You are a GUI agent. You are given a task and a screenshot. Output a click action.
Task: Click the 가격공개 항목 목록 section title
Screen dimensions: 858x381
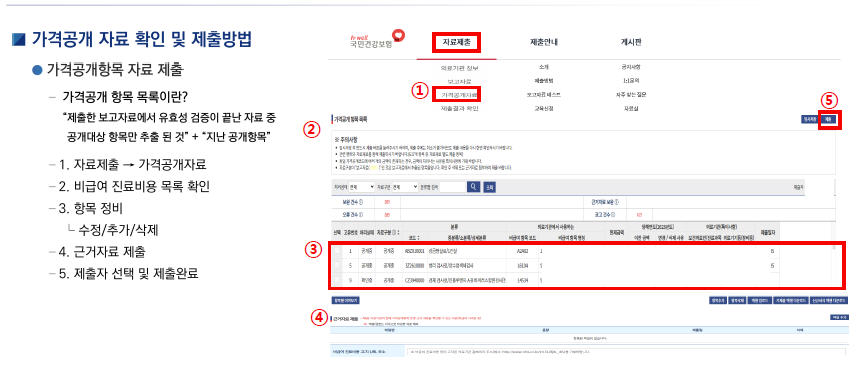(351, 118)
